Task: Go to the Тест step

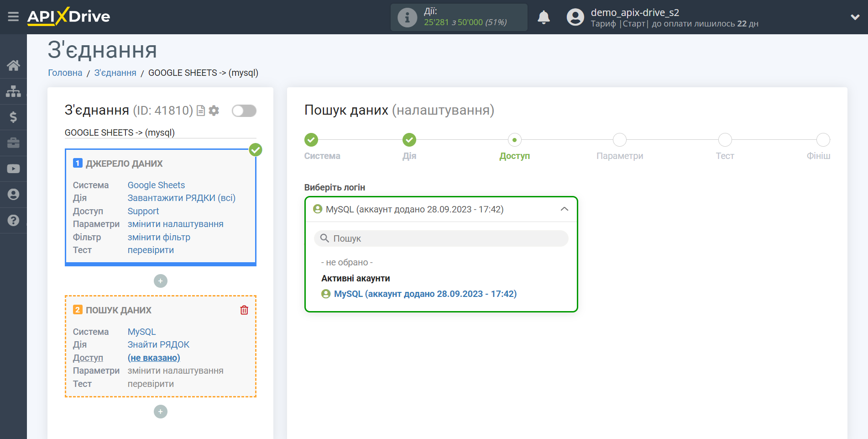Action: pyautogui.click(x=725, y=140)
